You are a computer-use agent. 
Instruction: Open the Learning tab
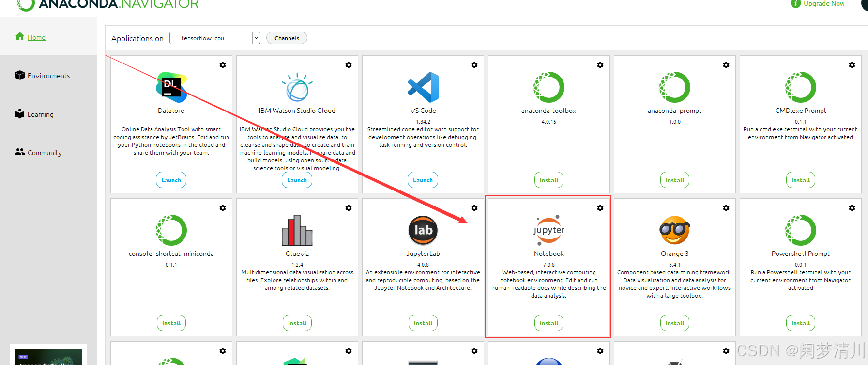tap(34, 114)
